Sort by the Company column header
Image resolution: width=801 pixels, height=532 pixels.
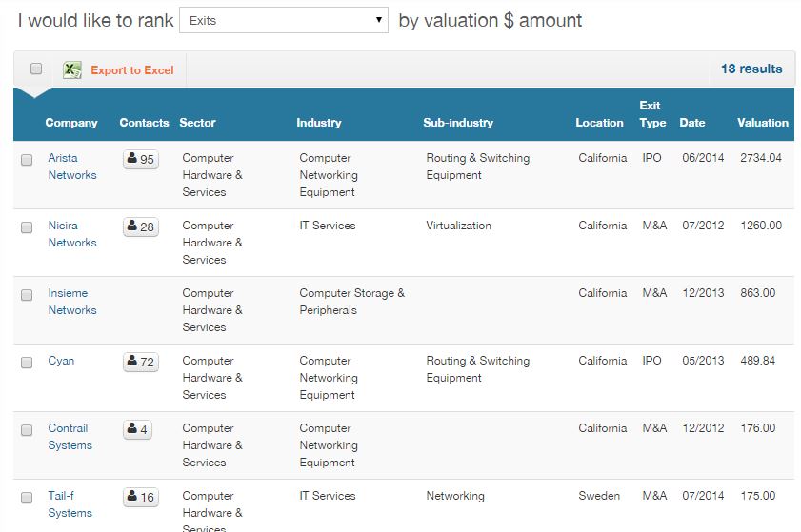pyautogui.click(x=71, y=123)
